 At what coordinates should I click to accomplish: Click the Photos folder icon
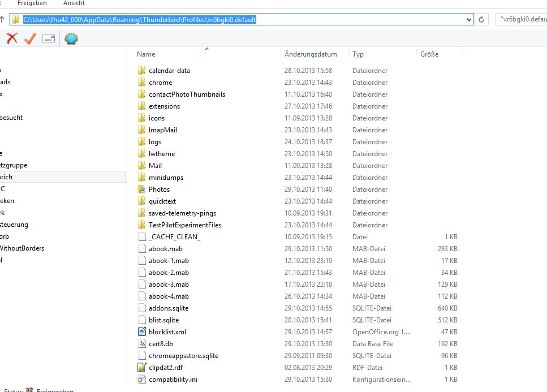(x=141, y=189)
